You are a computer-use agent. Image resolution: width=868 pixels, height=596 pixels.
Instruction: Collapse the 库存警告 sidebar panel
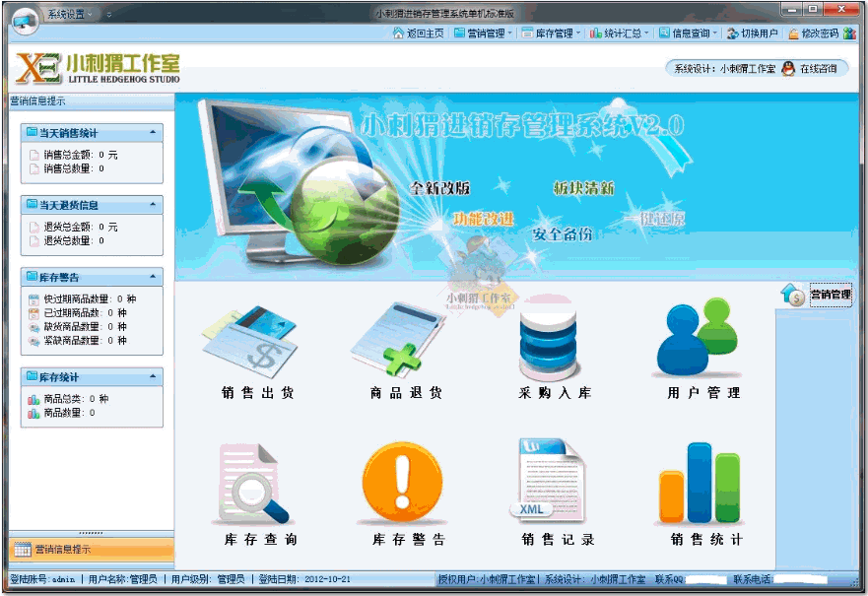coord(152,278)
